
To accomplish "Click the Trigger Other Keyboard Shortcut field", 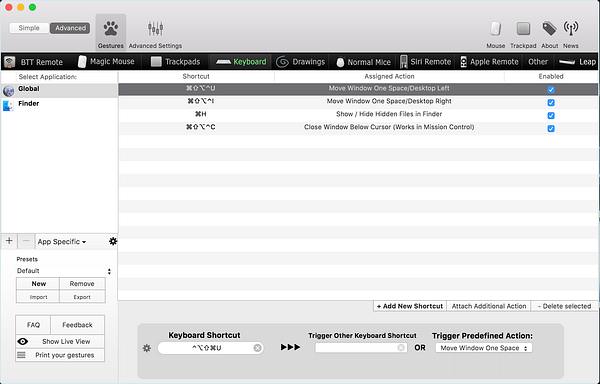I will pos(361,348).
